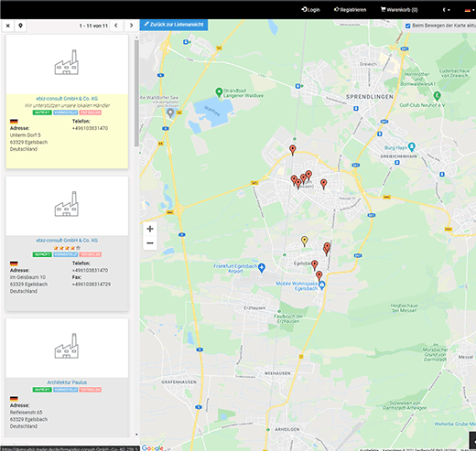Go to the previous results page arrow

pos(116,26)
